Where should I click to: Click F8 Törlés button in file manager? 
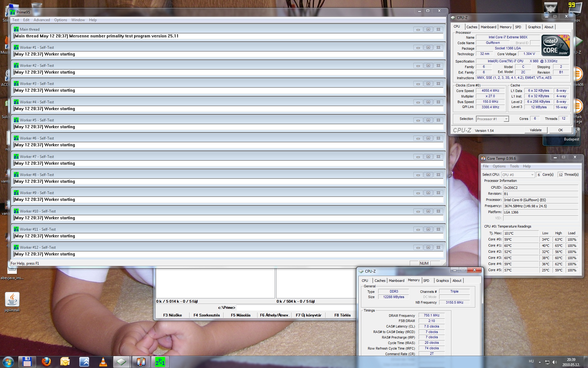coord(342,315)
